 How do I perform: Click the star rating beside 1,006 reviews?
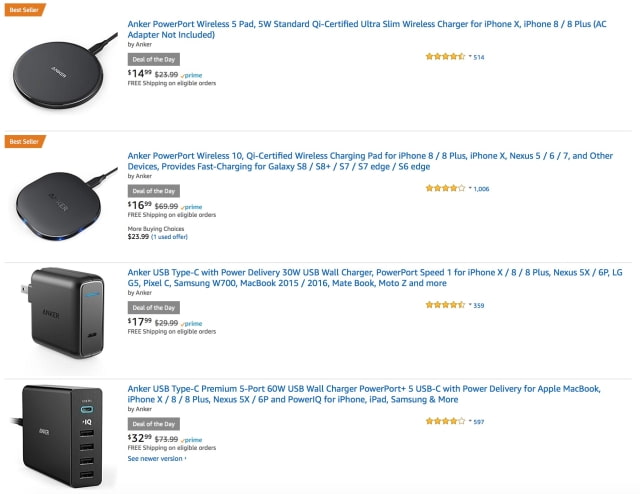pos(445,188)
